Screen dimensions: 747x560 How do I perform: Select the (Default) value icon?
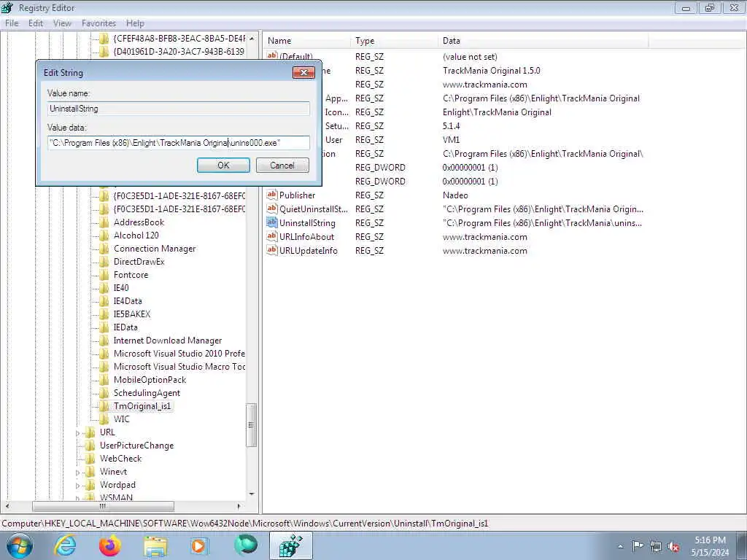(x=272, y=55)
